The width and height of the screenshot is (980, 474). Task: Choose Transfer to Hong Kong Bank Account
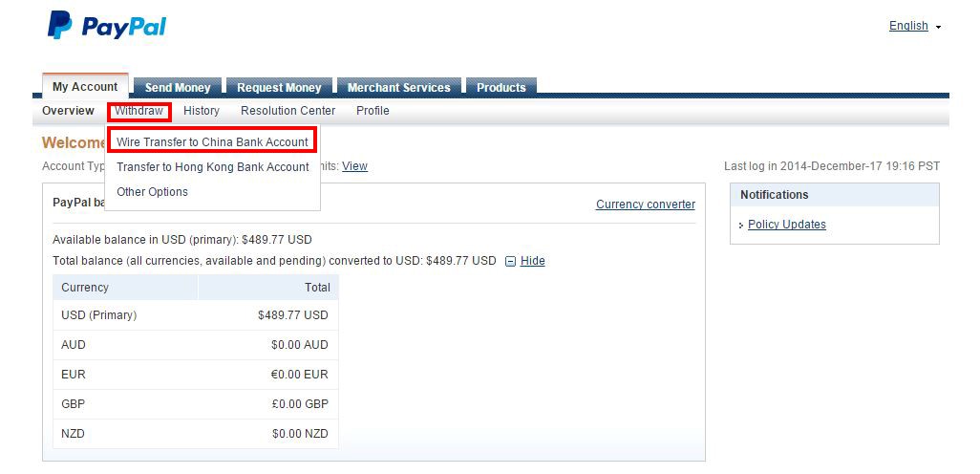(212, 167)
